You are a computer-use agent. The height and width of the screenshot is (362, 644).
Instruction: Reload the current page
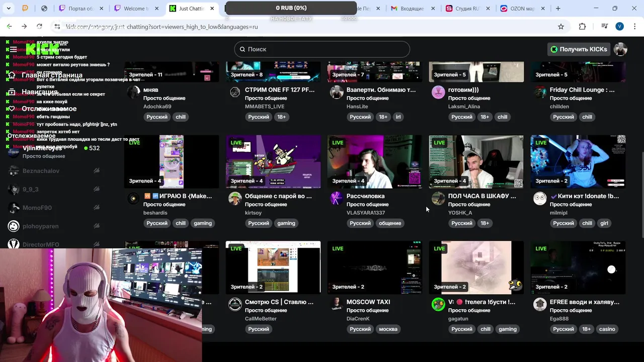(x=39, y=26)
